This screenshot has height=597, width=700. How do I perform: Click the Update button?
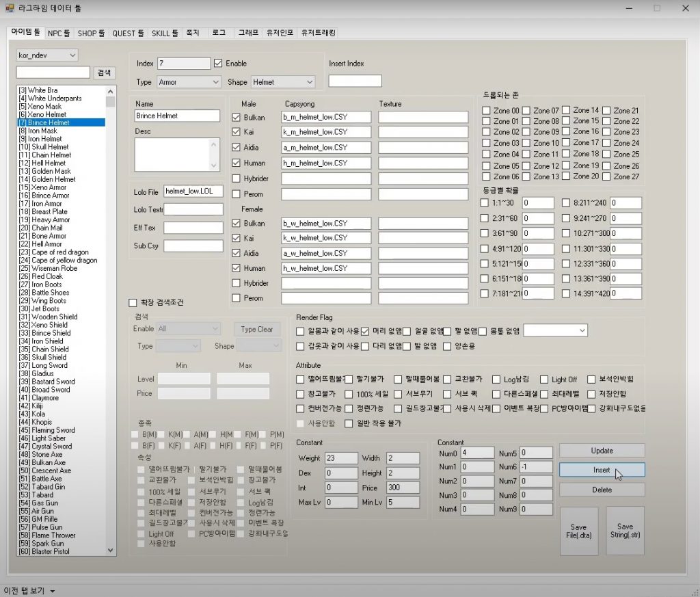[602, 451]
